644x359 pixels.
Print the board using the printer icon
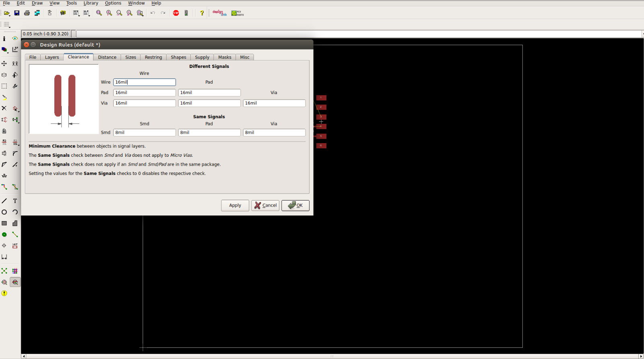point(27,13)
